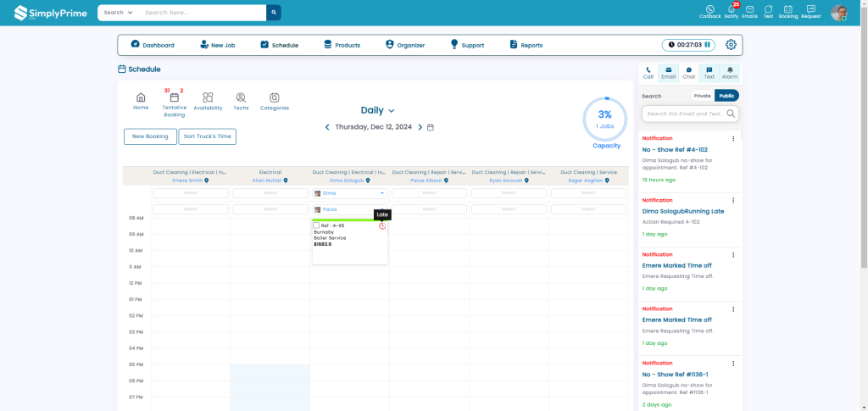Open the Dima technician dropdown
Viewport: 868px width, 411px height.
349,193
